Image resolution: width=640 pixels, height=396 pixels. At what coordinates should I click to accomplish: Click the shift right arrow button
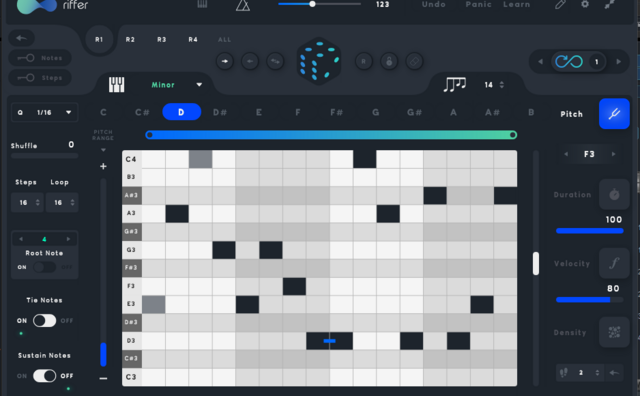pyautogui.click(x=225, y=62)
